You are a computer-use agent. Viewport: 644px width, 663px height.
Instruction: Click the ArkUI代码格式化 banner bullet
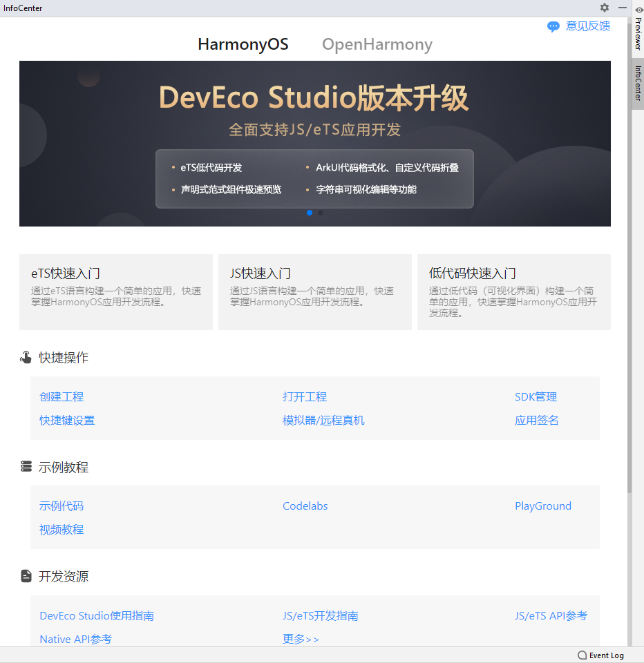pyautogui.click(x=387, y=167)
